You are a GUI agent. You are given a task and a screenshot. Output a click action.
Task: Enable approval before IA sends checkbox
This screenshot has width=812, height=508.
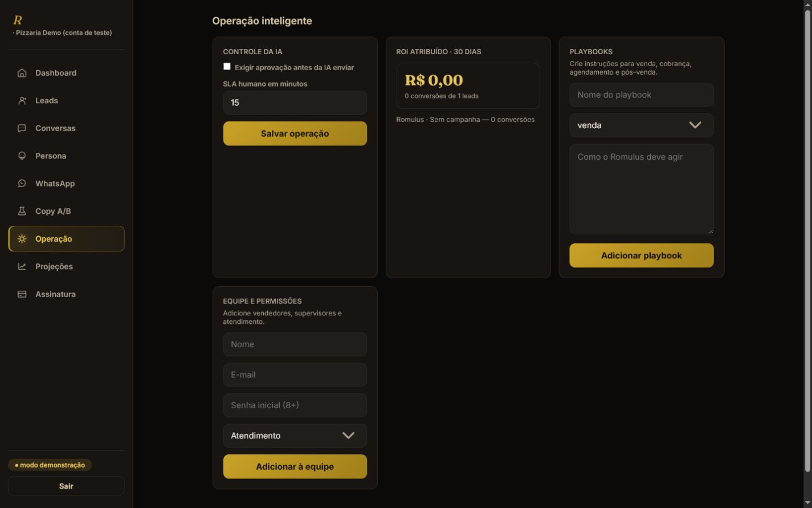point(227,67)
